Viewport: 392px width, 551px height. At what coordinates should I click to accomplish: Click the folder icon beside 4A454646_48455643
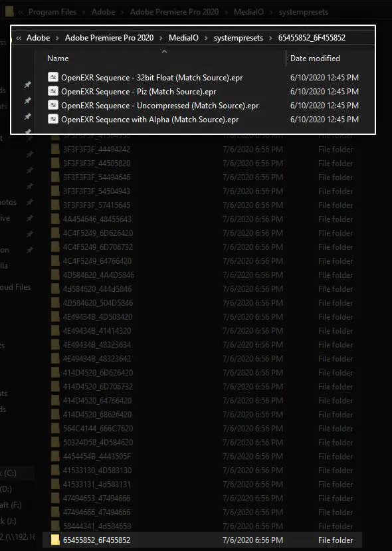point(55,219)
